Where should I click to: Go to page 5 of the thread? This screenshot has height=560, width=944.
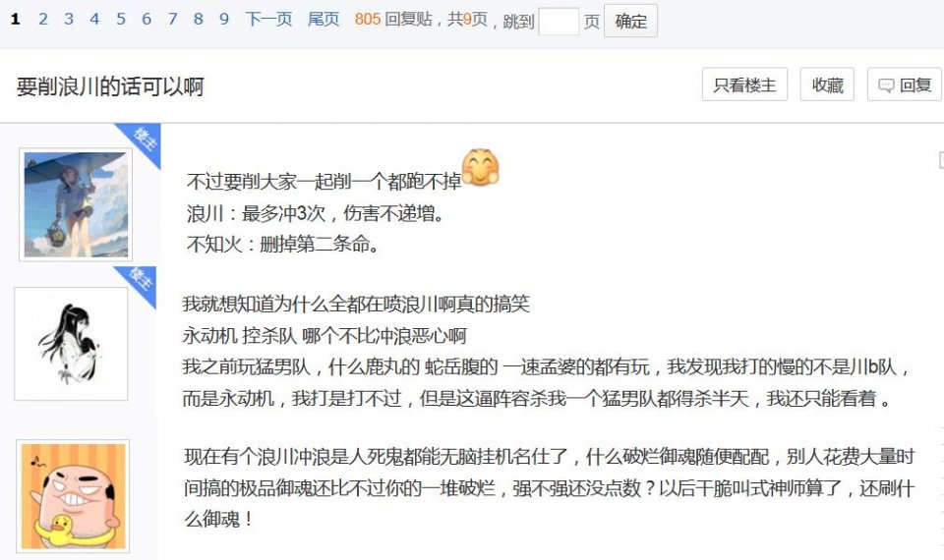[120, 20]
